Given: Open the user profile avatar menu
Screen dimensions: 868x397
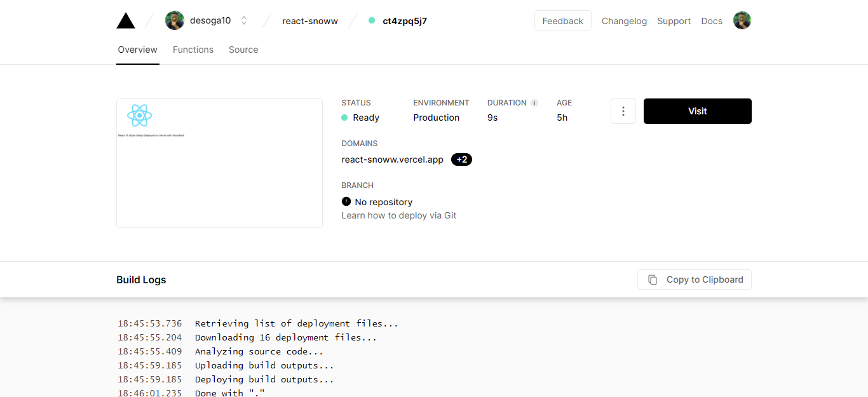Looking at the screenshot, I should [x=742, y=20].
